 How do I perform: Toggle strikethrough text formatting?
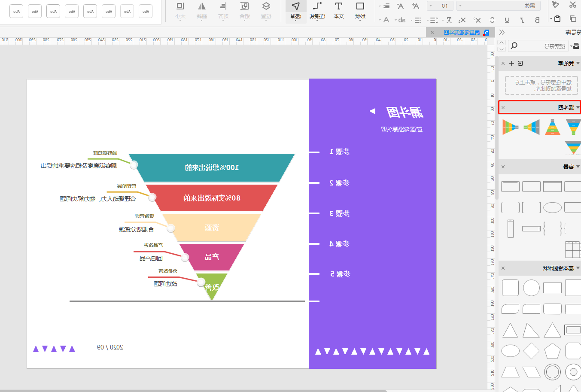tap(492, 20)
